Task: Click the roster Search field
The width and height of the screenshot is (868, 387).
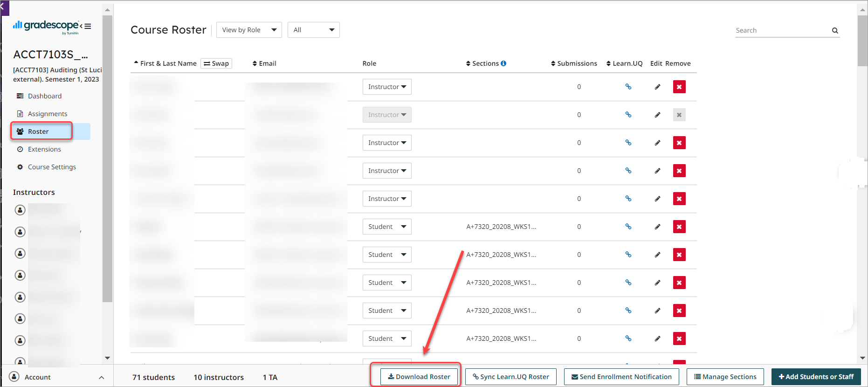Action: [x=782, y=30]
